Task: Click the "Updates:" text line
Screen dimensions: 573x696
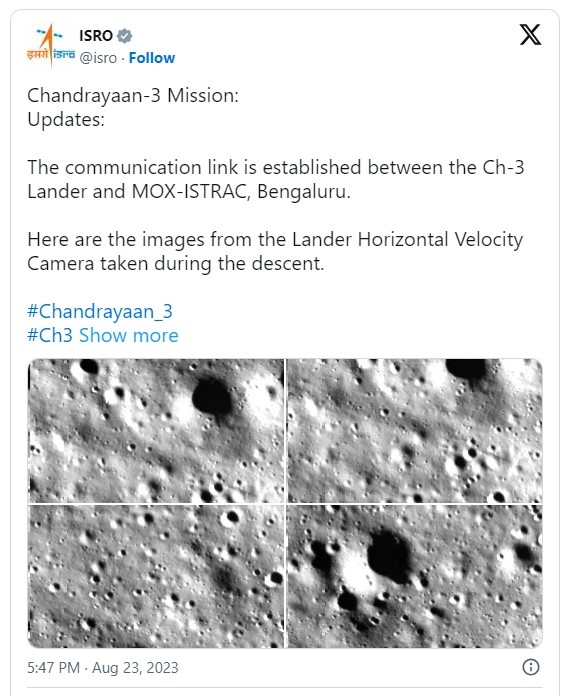Action: [66, 119]
